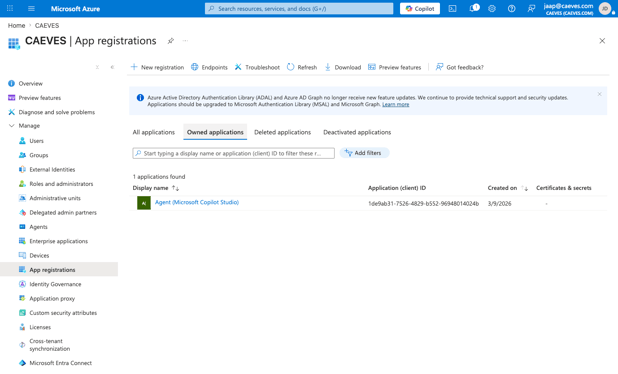Viewport: 618px width, 374px height.
Task: Open Diagnose and solve problems
Action: click(52, 112)
